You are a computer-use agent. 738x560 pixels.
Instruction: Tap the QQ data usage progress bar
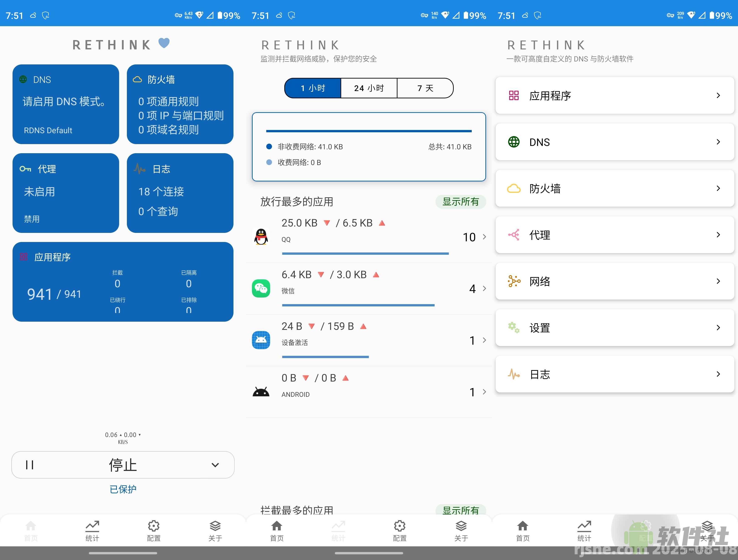point(365,254)
